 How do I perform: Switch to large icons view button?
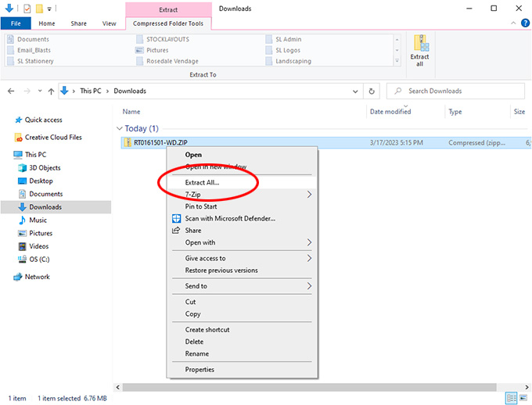click(523, 398)
